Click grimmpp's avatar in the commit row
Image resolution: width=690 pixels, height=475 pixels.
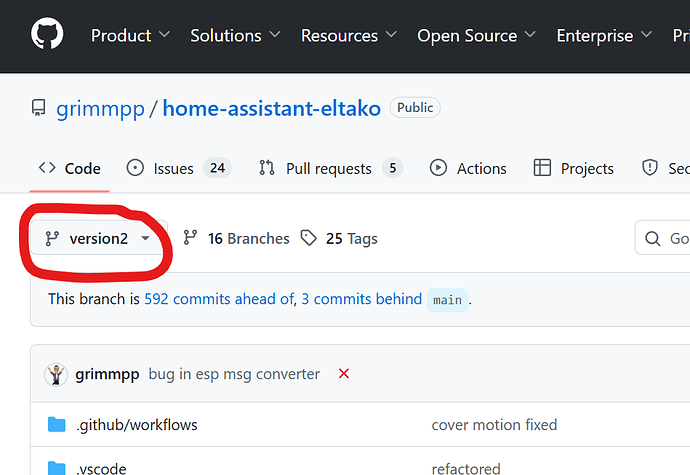pos(57,374)
